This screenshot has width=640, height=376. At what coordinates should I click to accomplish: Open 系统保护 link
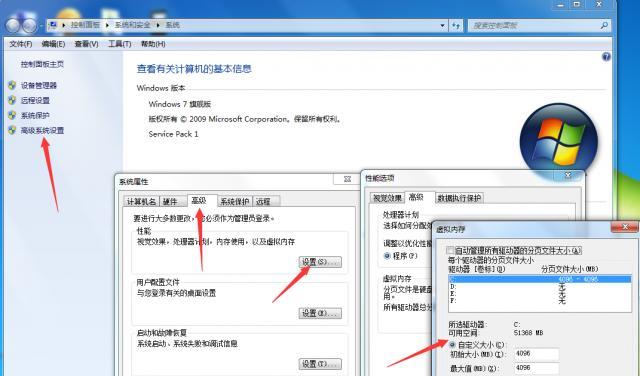(36, 116)
